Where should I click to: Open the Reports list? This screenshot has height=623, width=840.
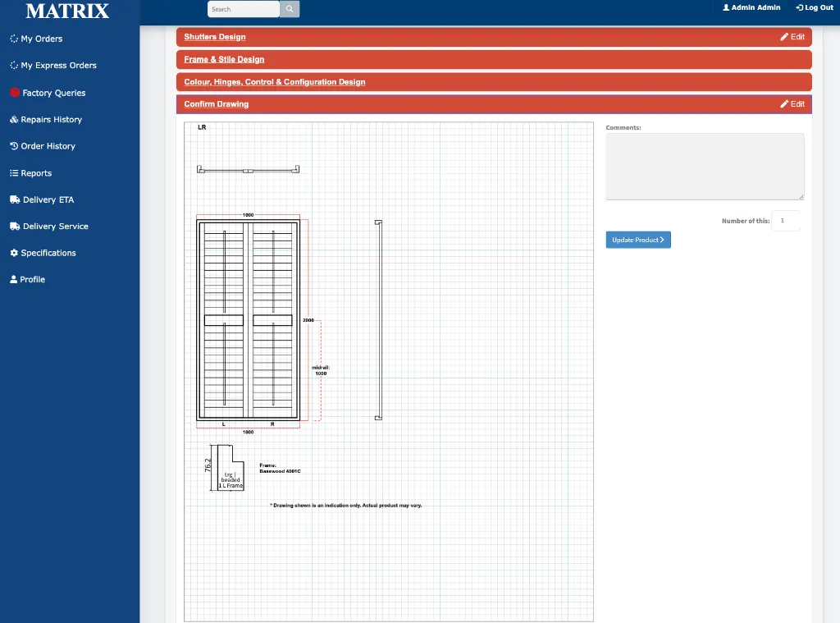[x=30, y=173]
